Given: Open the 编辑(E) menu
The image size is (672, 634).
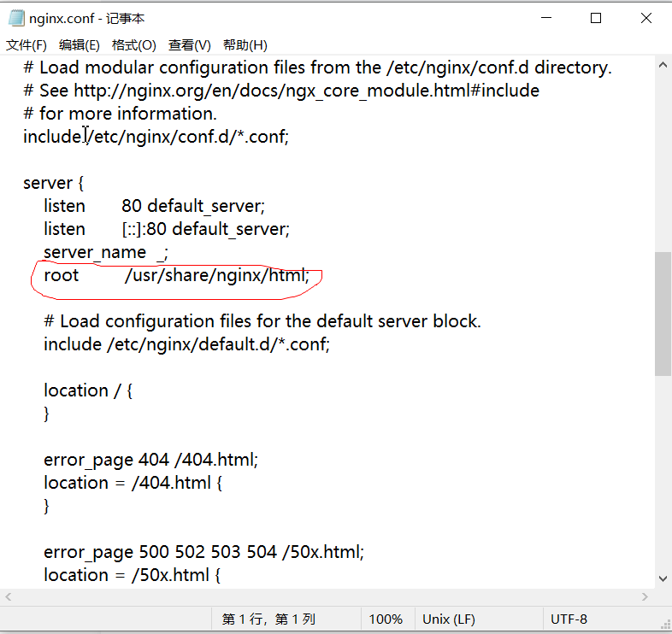Looking at the screenshot, I should click(80, 45).
